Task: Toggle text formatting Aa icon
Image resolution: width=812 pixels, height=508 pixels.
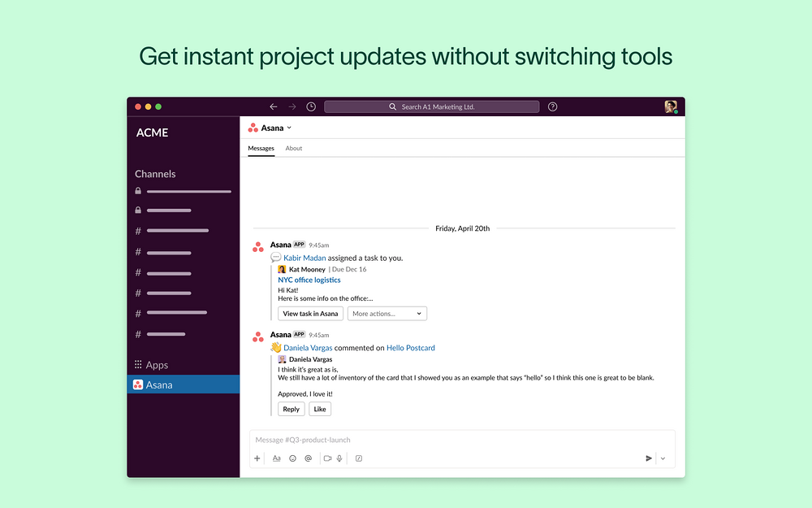Action: pyautogui.click(x=277, y=458)
